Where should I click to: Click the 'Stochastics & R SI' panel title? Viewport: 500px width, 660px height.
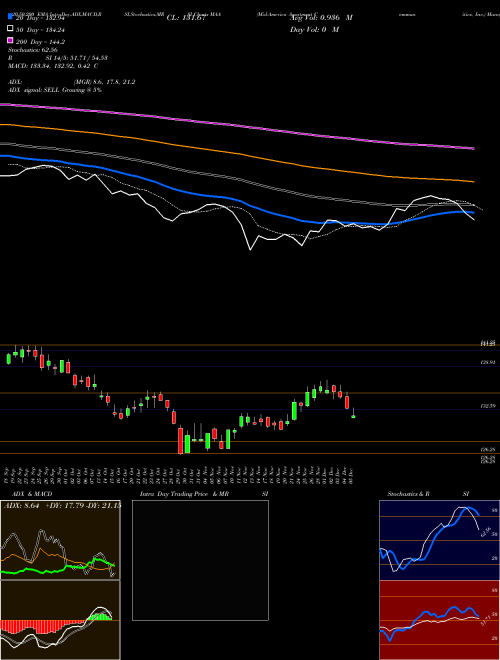pos(428,494)
